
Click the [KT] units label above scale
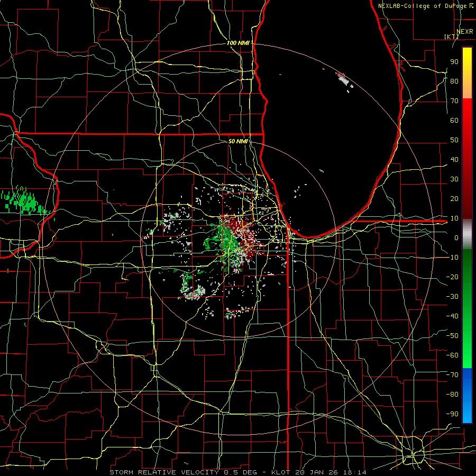(452, 36)
